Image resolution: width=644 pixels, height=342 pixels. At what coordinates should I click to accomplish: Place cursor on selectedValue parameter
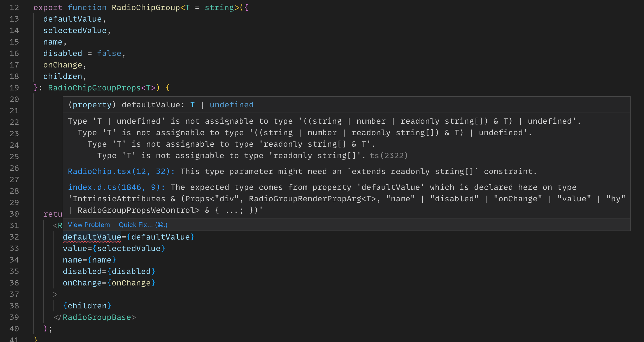tap(75, 31)
